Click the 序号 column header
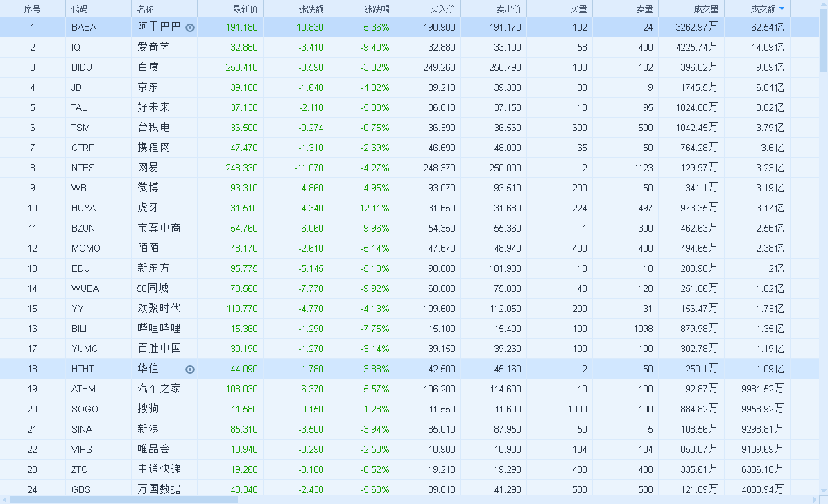Image resolution: width=828 pixels, height=504 pixels. (x=32, y=9)
